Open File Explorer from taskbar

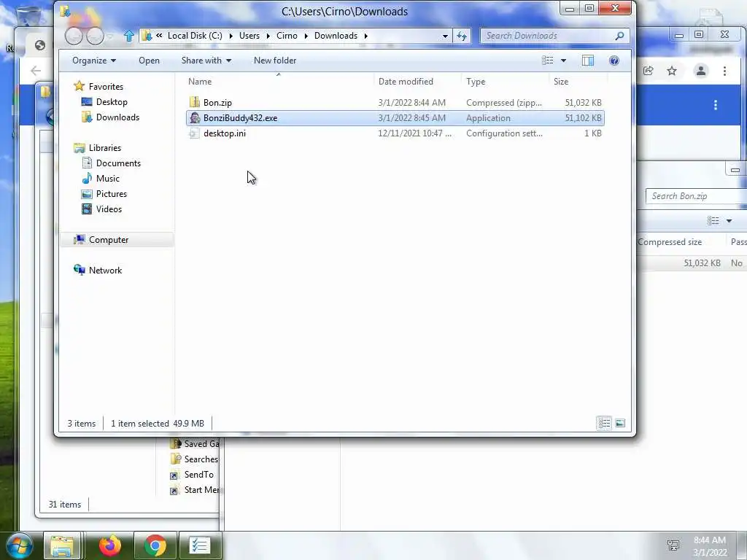[x=62, y=545]
